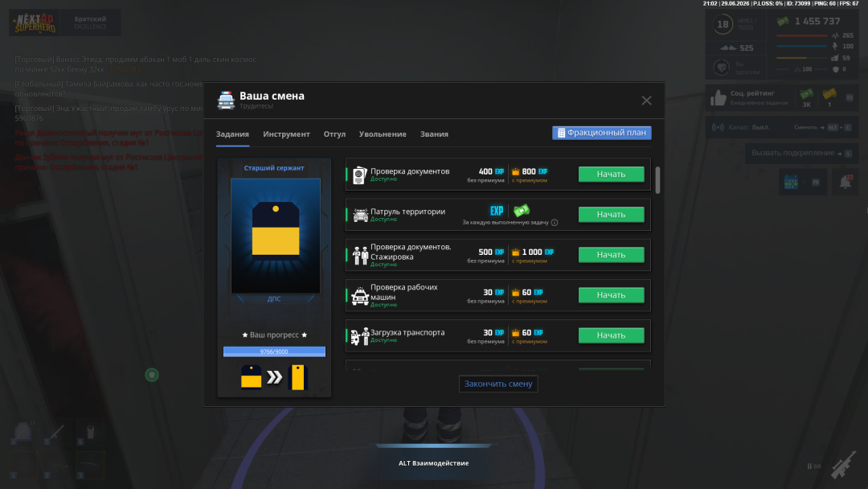868x489 pixels.
Task: Click the police car icon by Ваша смена
Action: coord(226,101)
